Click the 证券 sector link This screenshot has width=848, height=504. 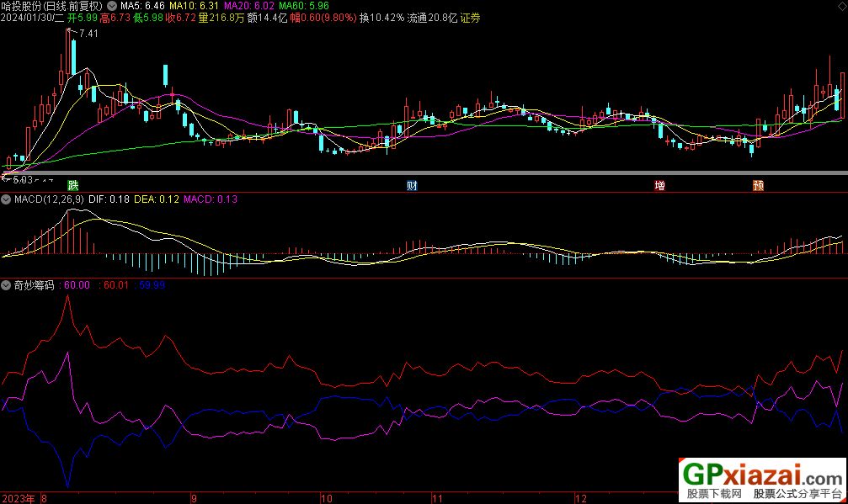click(x=471, y=18)
